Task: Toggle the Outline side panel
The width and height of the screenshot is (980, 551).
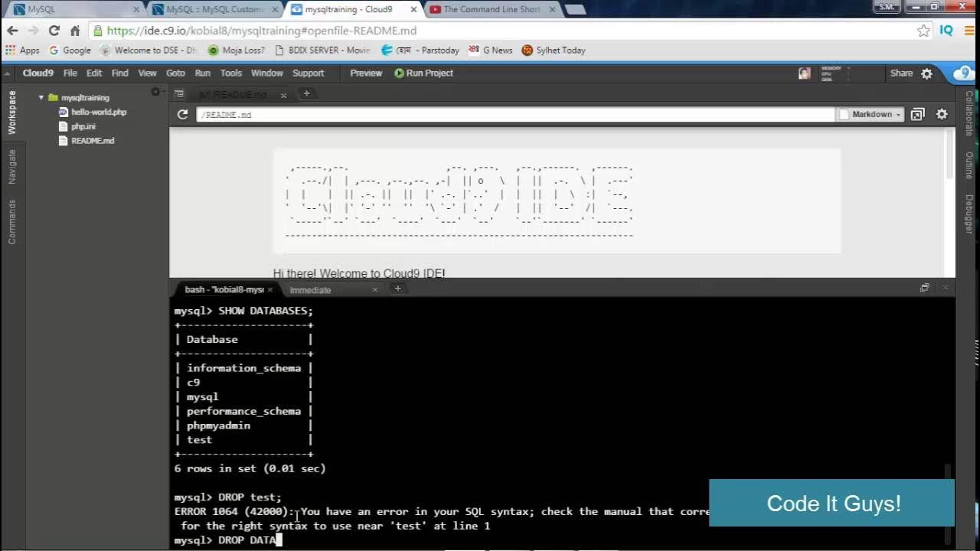Action: click(969, 165)
